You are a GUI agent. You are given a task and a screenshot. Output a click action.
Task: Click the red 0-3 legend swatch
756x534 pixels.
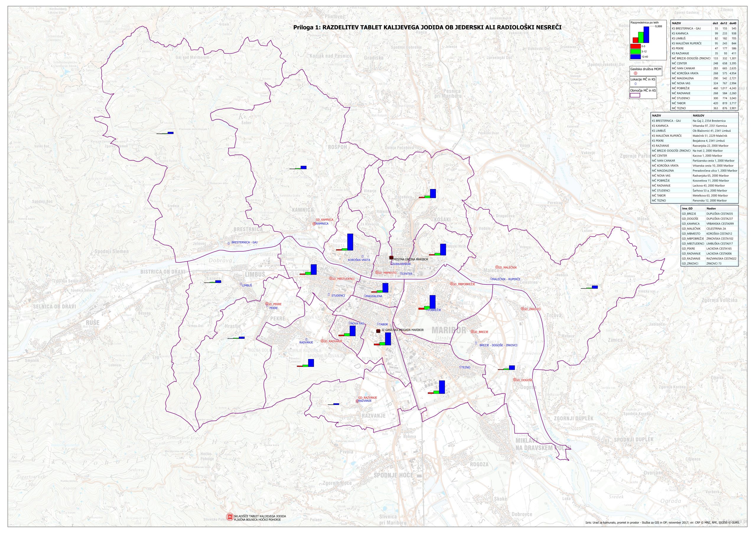(635, 46)
